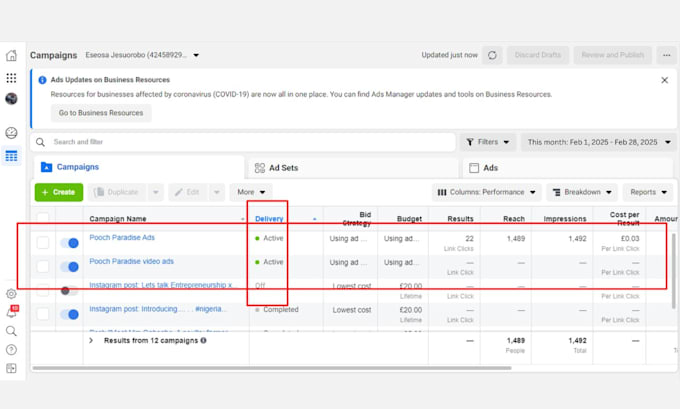680x409 pixels.
Task: Click the Review and Publish button
Action: pos(612,55)
